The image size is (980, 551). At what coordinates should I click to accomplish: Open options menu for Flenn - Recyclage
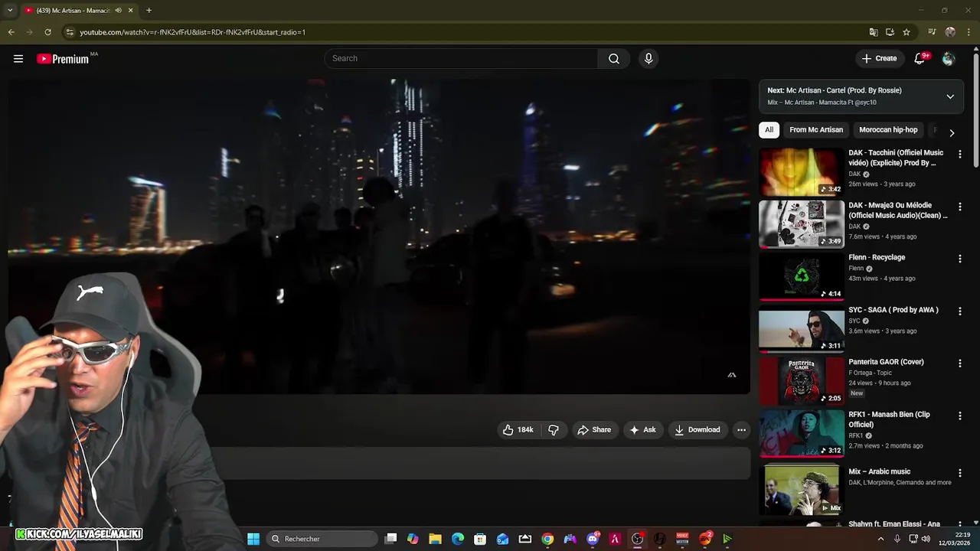(959, 259)
